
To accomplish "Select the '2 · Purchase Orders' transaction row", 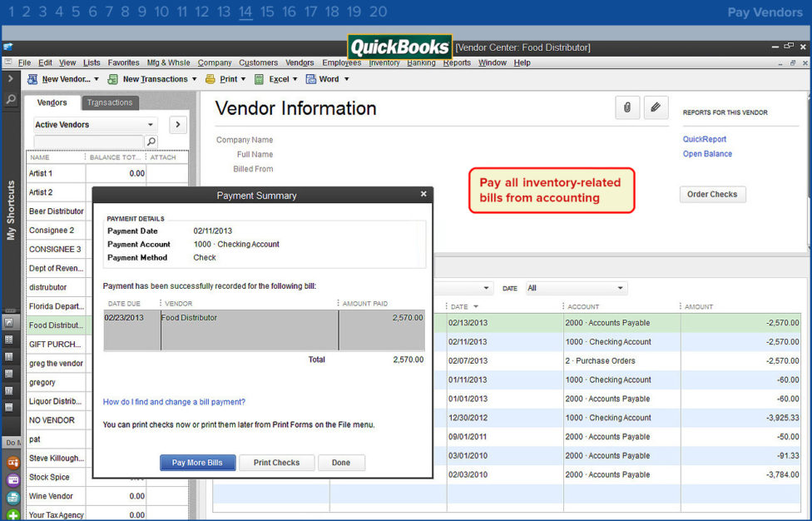I will [x=616, y=360].
